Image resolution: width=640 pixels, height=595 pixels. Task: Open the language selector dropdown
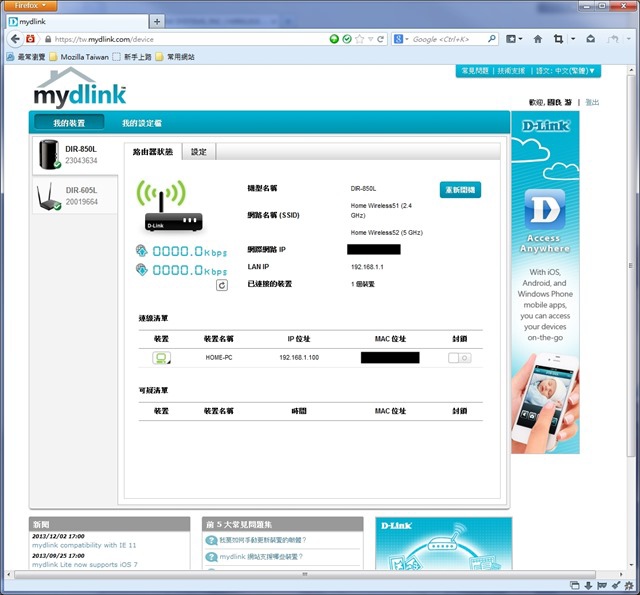coord(565,71)
